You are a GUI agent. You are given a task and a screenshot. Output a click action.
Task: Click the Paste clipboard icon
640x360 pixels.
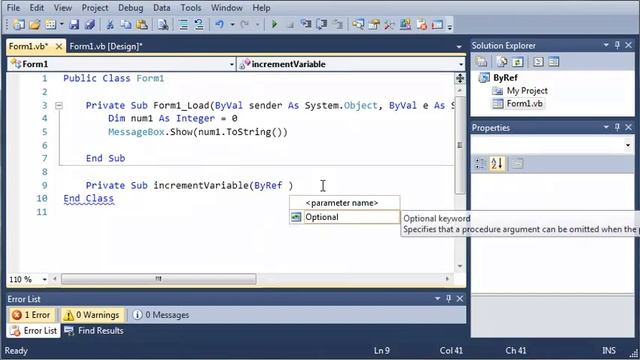tap(142, 25)
